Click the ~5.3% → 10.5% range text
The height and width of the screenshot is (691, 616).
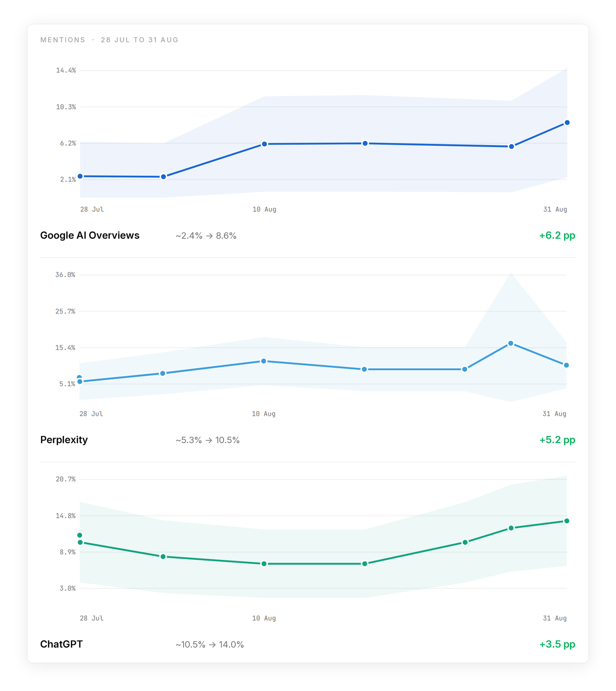(207, 440)
